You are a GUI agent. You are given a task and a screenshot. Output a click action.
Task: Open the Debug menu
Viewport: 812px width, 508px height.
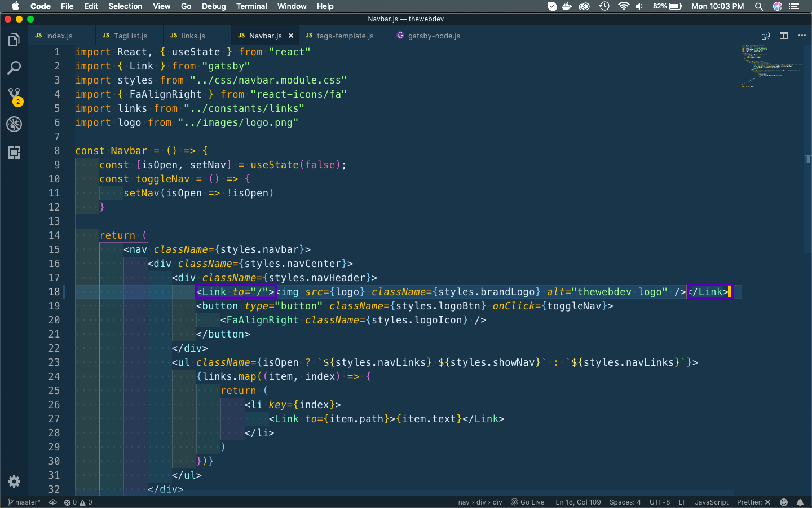(214, 6)
